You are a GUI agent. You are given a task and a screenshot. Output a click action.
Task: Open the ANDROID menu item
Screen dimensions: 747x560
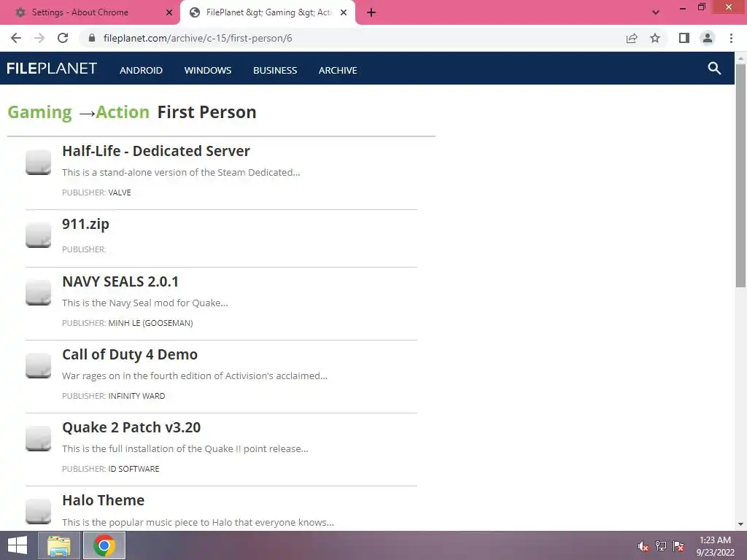[x=141, y=70]
